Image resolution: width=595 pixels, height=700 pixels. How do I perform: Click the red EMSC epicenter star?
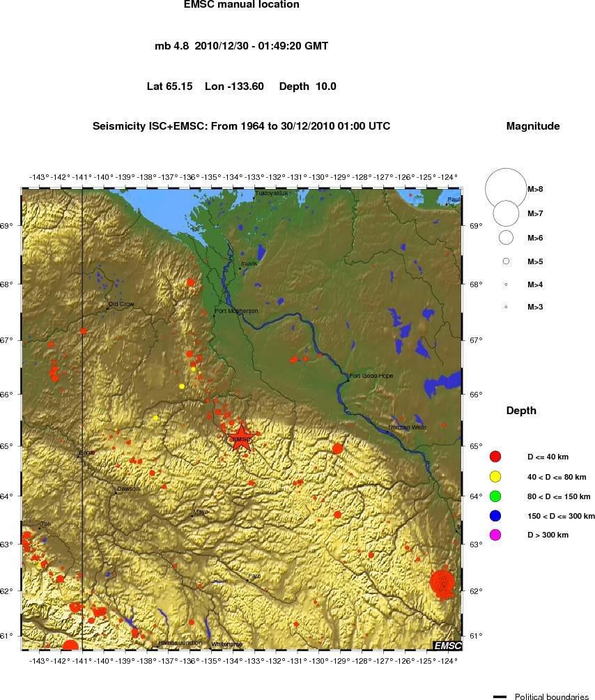241,438
